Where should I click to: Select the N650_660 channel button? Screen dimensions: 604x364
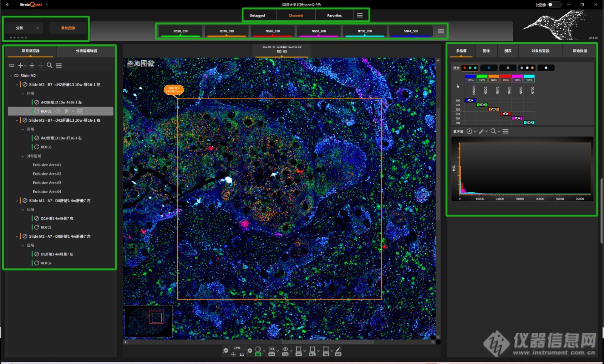(x=319, y=31)
